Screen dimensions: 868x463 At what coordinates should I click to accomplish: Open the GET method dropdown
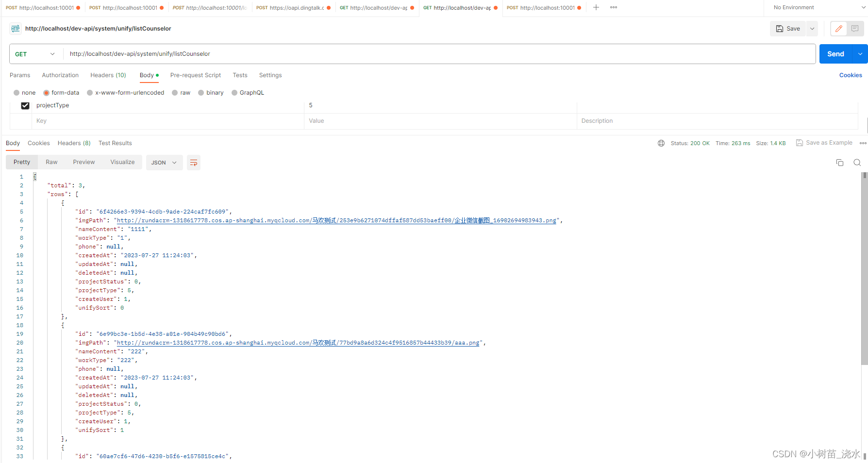click(x=36, y=54)
